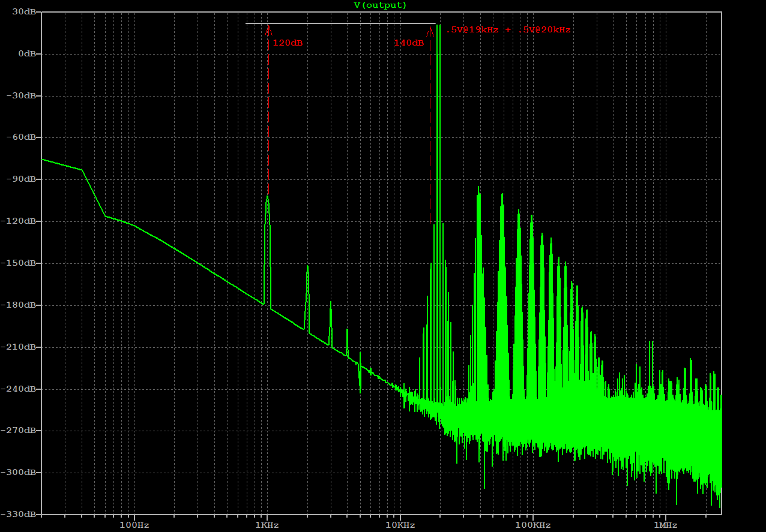Click the red '120dB' annotation text
766x532 pixels.
click(x=288, y=43)
